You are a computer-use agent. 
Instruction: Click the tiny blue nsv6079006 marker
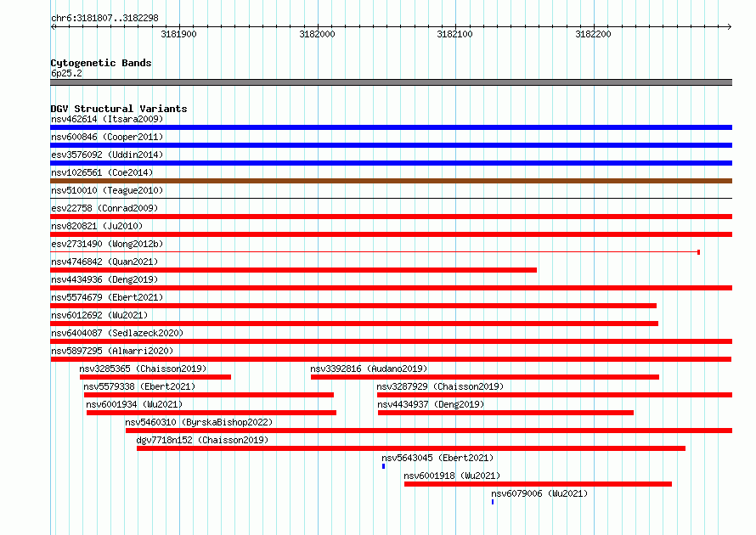493,502
